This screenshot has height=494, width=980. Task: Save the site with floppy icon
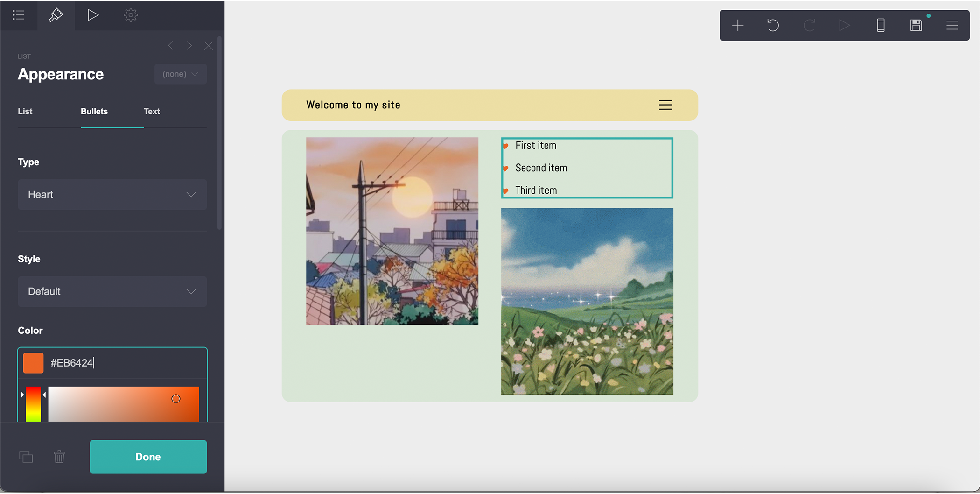coord(916,25)
